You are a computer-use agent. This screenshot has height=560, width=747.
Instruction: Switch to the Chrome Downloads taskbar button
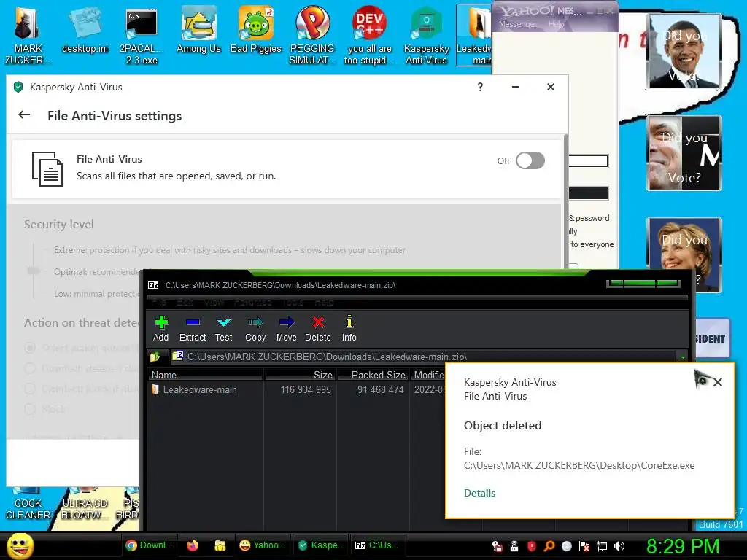click(x=150, y=545)
